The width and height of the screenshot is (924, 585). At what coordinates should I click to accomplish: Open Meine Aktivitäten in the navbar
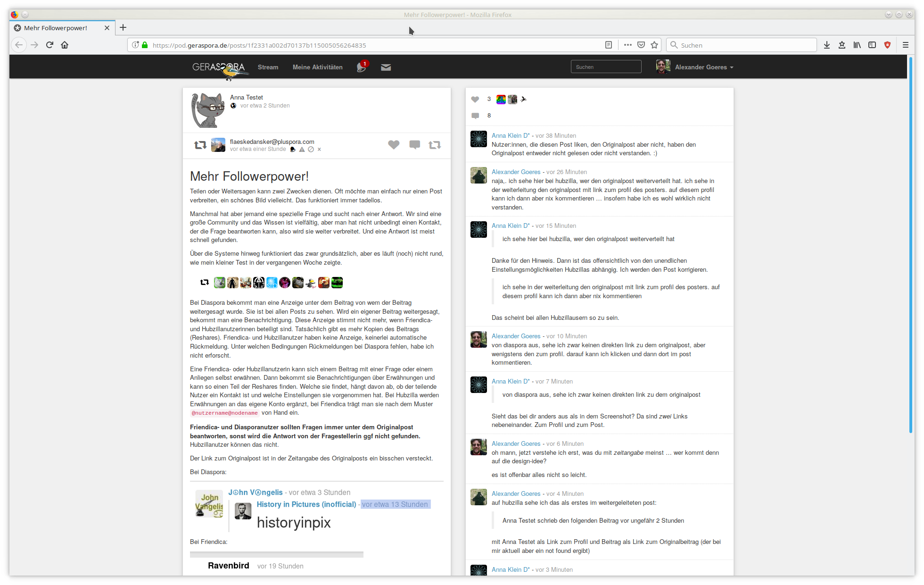coord(318,67)
